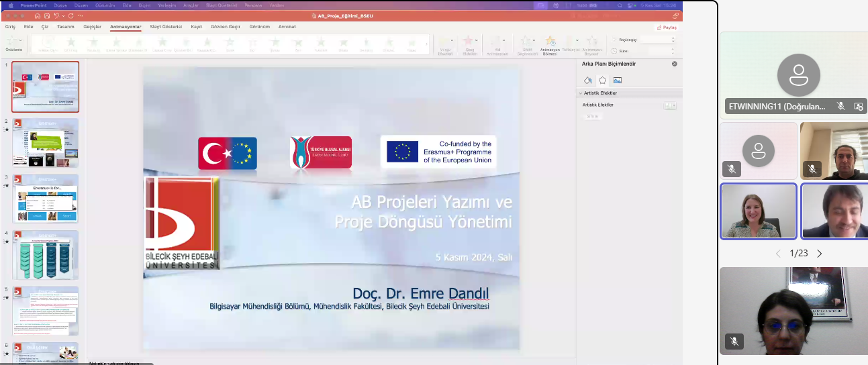This screenshot has width=868, height=365.
Task: Click the Apple menu icon
Action: 11,5
